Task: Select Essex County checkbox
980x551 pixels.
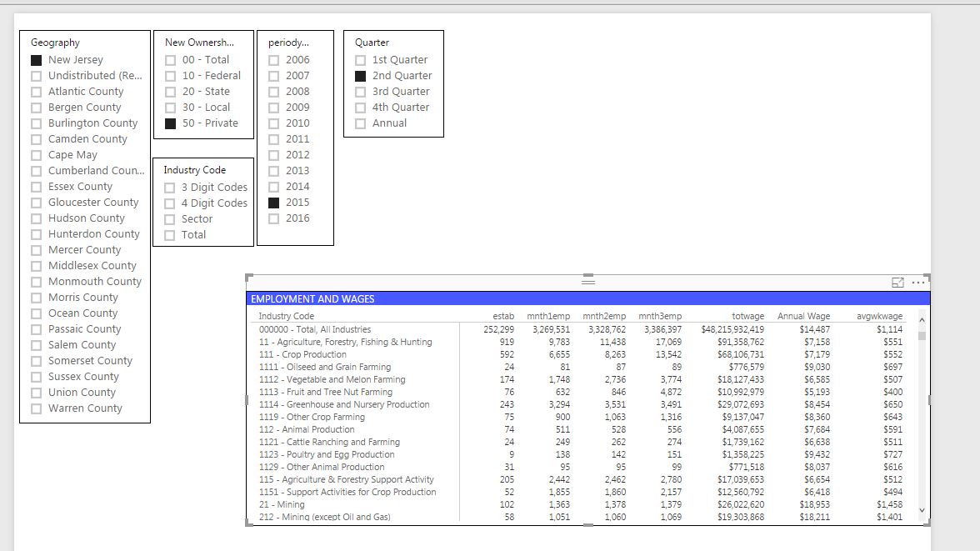Action: [x=37, y=187]
